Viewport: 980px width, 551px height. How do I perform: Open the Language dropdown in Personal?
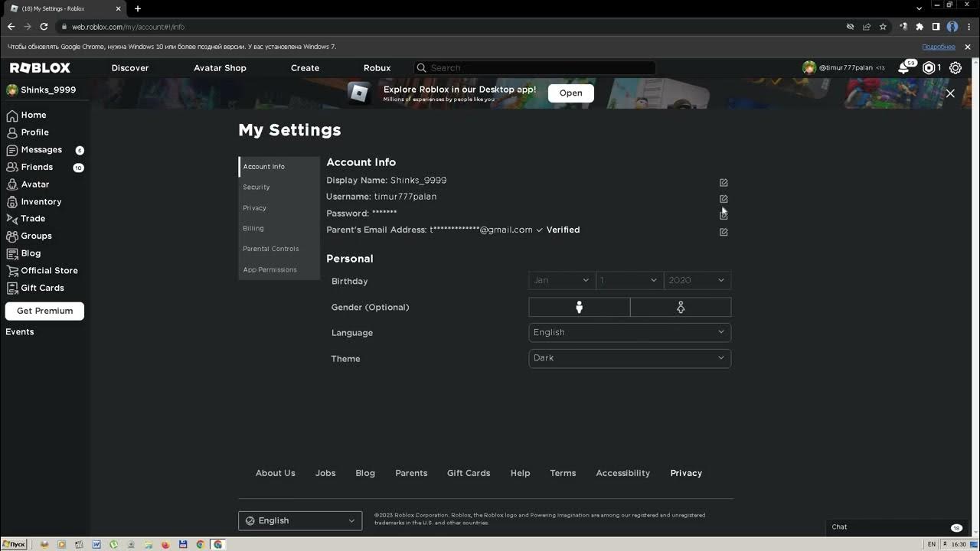pyautogui.click(x=630, y=332)
